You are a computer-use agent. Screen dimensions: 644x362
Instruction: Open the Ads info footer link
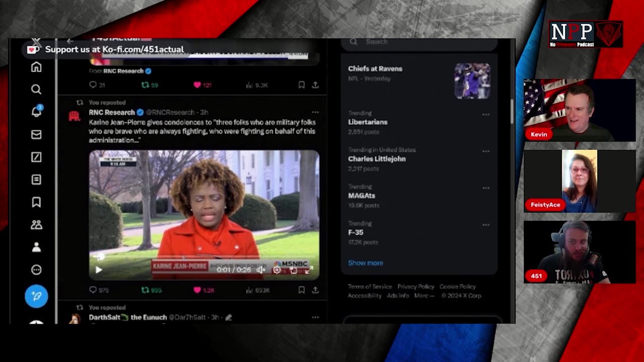[398, 296]
